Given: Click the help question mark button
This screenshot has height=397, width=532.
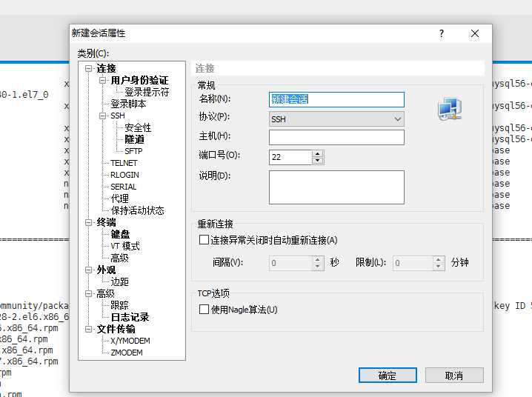Looking at the screenshot, I should pyautogui.click(x=441, y=33).
